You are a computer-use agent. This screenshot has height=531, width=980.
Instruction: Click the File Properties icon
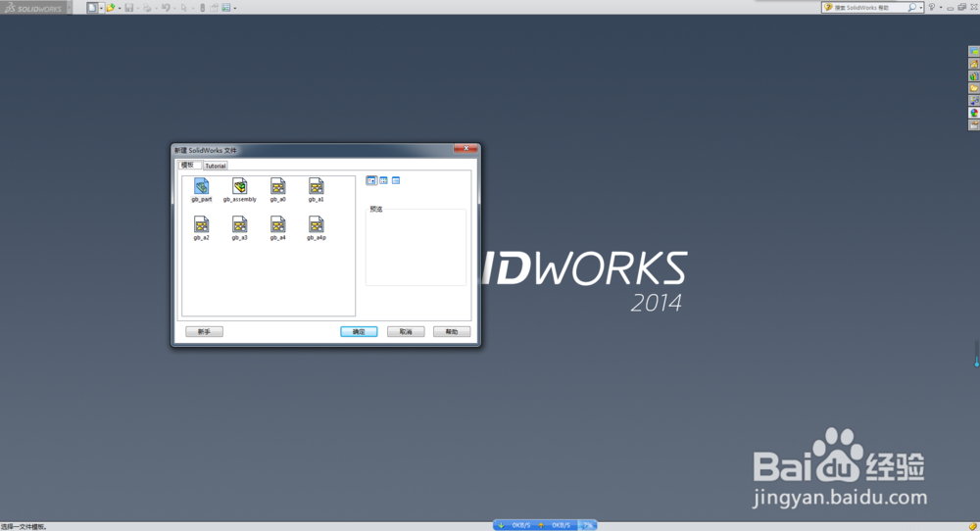coord(214,8)
